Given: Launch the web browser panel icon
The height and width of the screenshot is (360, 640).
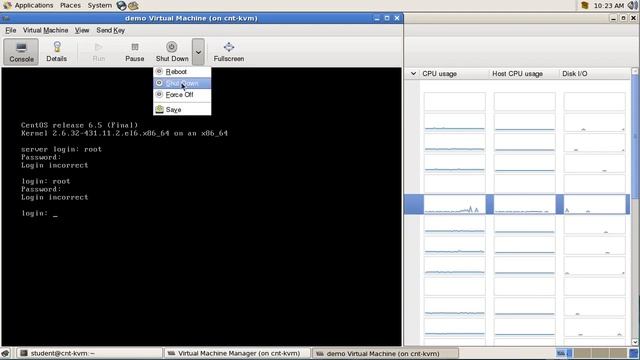Looking at the screenshot, I should [x=122, y=5].
